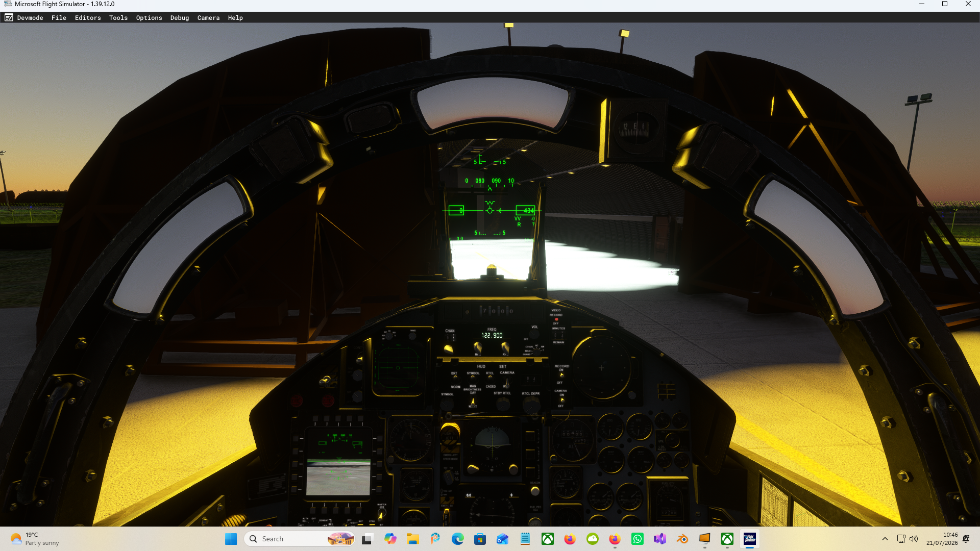Launch Copilot from the taskbar
Viewport: 980px width, 551px height.
coord(390,539)
